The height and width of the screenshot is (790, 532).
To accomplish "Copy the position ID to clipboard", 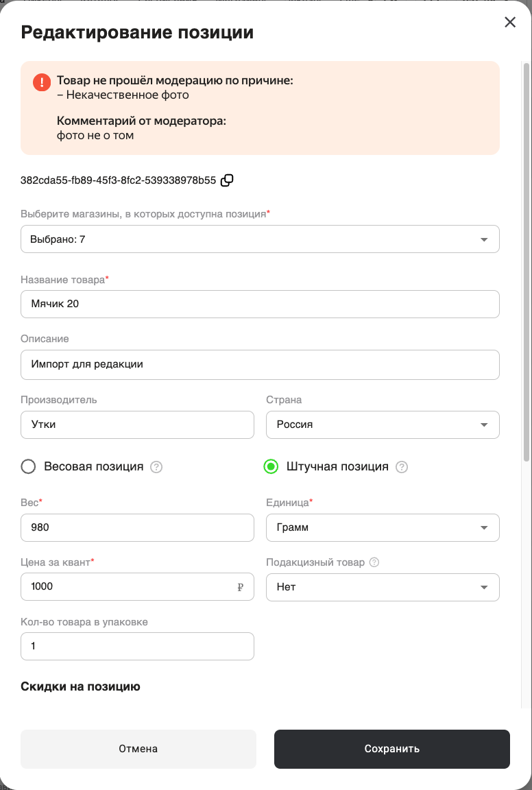I will click(x=227, y=180).
